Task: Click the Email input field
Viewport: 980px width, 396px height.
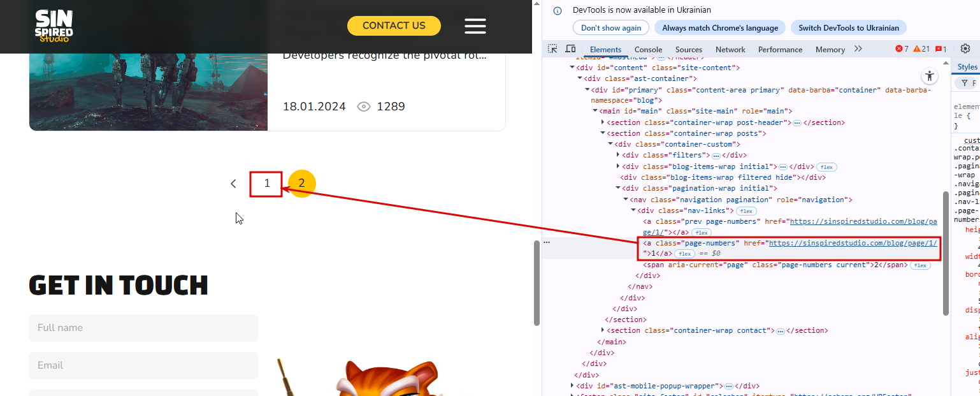Action: [143, 365]
